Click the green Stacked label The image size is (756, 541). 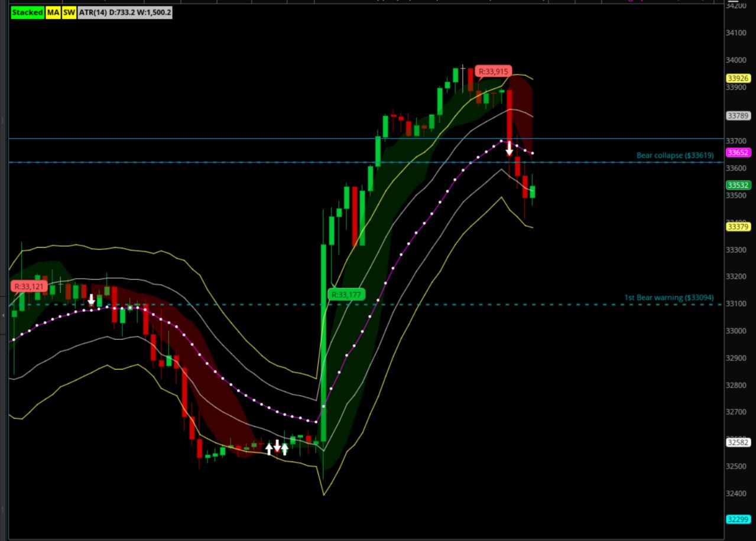[28, 12]
